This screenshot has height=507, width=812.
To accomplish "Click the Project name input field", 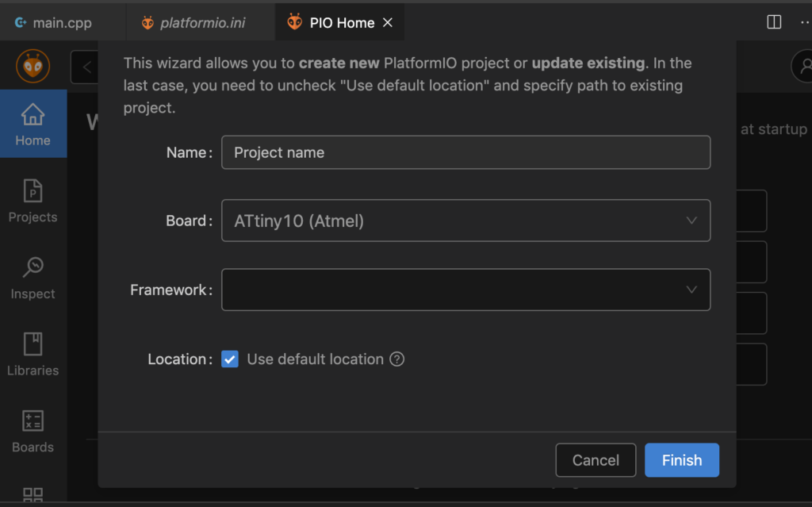I will coord(465,152).
